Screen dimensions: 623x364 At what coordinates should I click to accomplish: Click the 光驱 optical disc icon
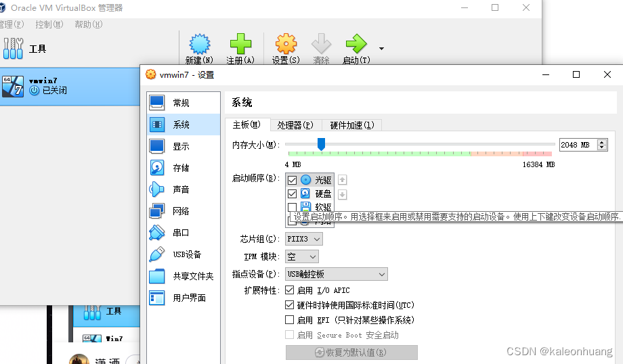[x=305, y=180]
